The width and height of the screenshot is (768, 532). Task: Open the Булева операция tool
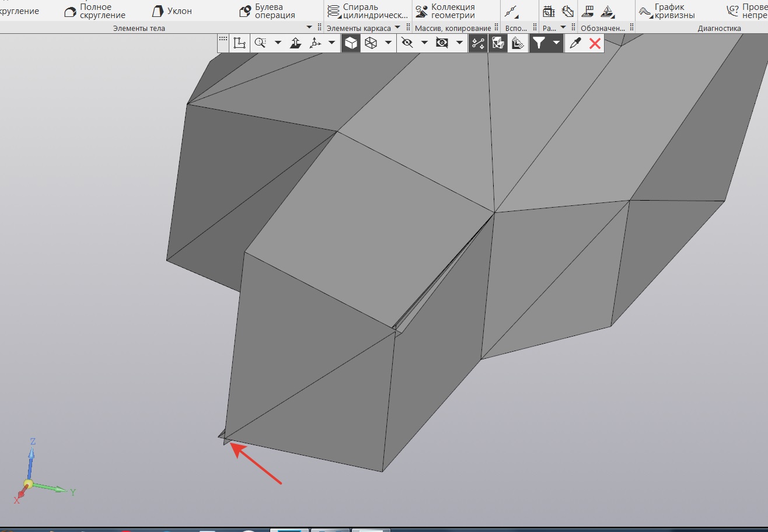(x=268, y=11)
